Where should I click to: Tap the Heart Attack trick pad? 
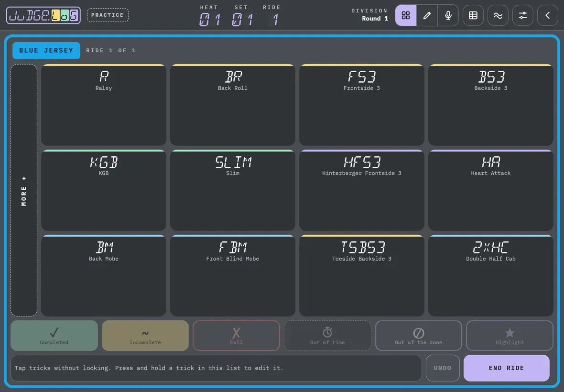pos(490,190)
